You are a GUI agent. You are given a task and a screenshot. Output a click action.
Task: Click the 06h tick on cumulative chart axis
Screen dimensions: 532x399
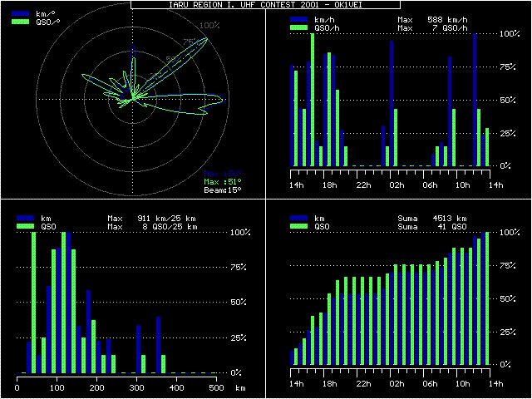click(430, 383)
